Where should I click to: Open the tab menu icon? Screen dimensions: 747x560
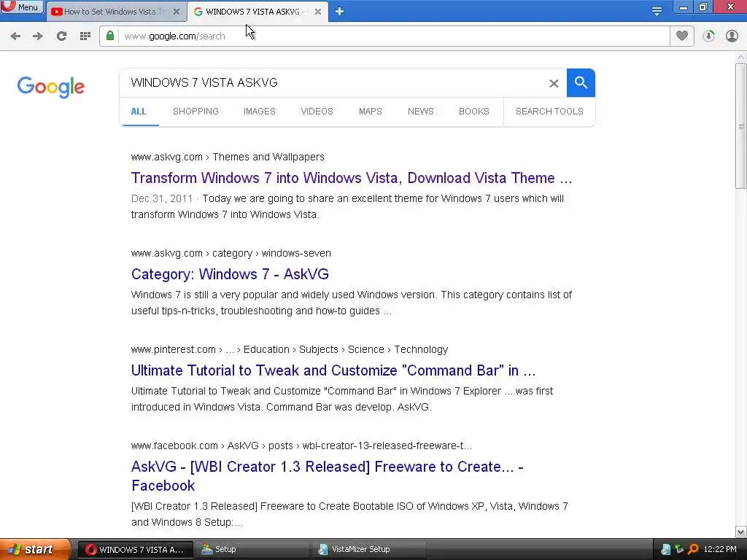pos(657,12)
